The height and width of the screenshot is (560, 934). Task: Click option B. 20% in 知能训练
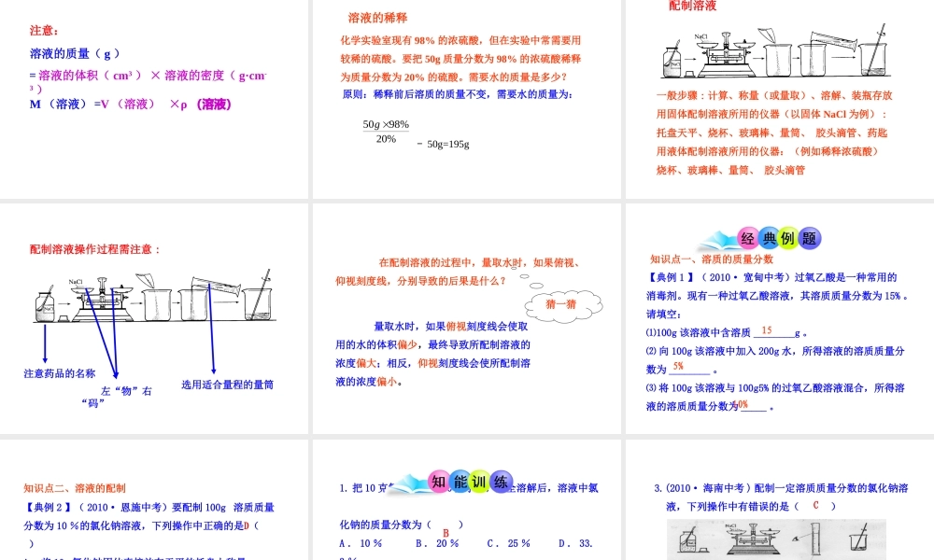tap(437, 543)
